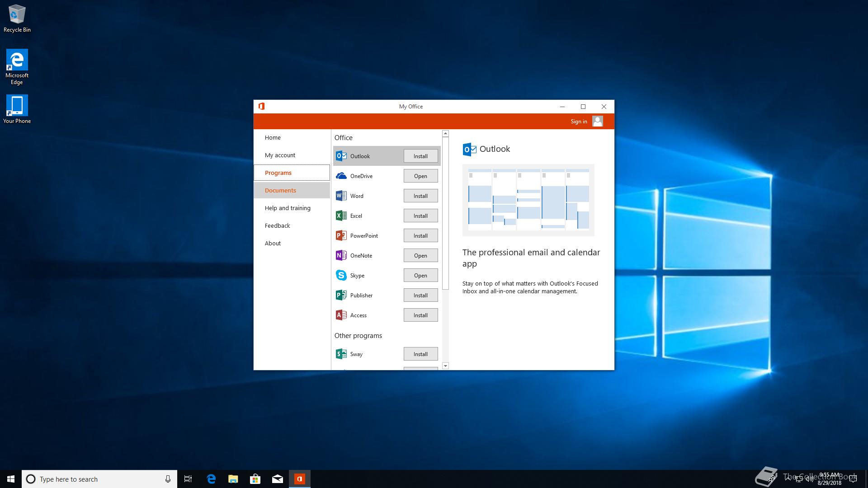Open OneDrive with its Open button
Screen dimensions: 868x488
click(420, 176)
